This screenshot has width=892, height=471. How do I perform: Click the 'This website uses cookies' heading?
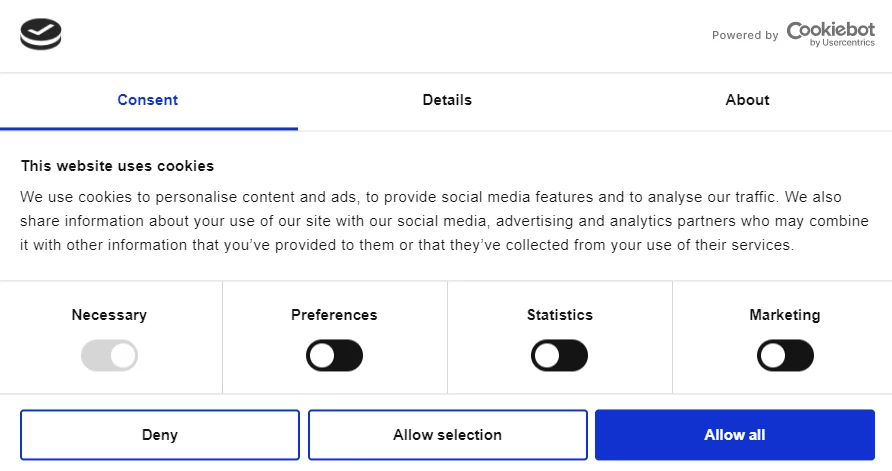click(117, 166)
